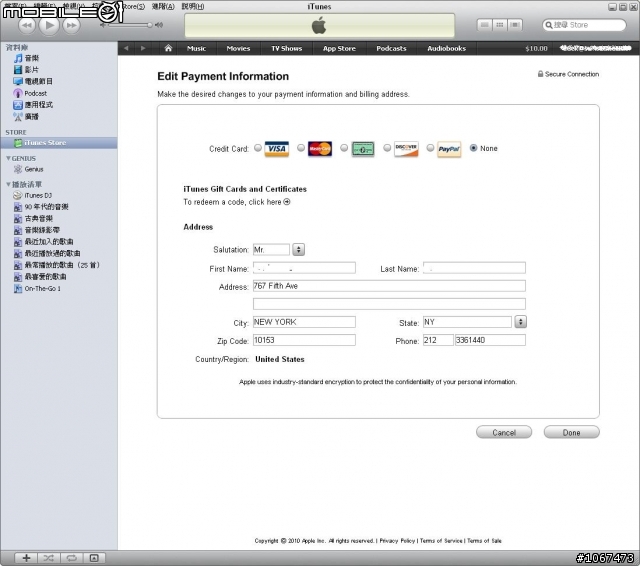The image size is (641, 566).
Task: Open the Music store tab
Action: 197,48
